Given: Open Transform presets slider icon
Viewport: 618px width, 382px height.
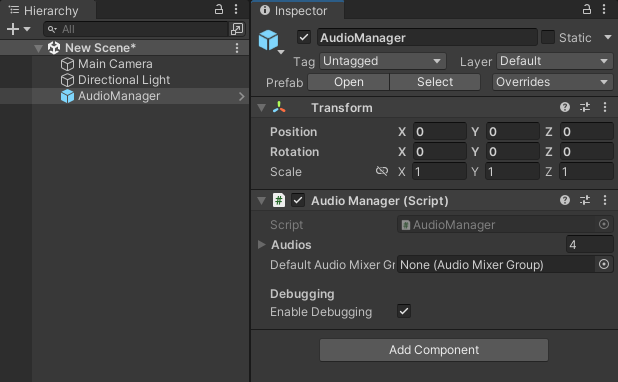Looking at the screenshot, I should pyautogui.click(x=585, y=107).
